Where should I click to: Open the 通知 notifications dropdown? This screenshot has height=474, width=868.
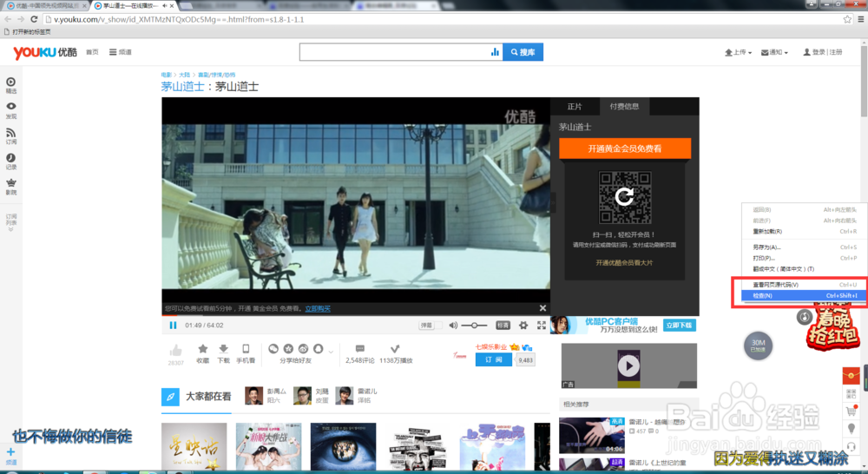774,52
